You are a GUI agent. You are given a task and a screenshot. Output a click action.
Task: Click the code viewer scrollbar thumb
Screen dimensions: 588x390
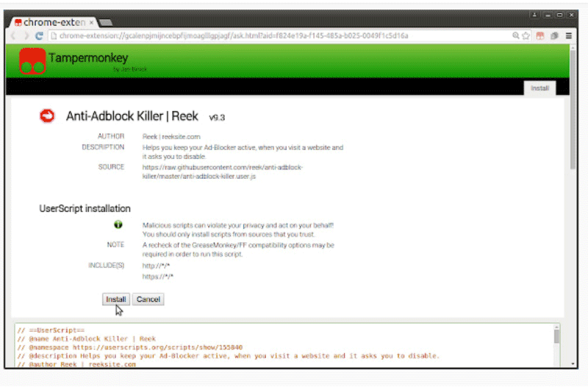tap(556, 336)
